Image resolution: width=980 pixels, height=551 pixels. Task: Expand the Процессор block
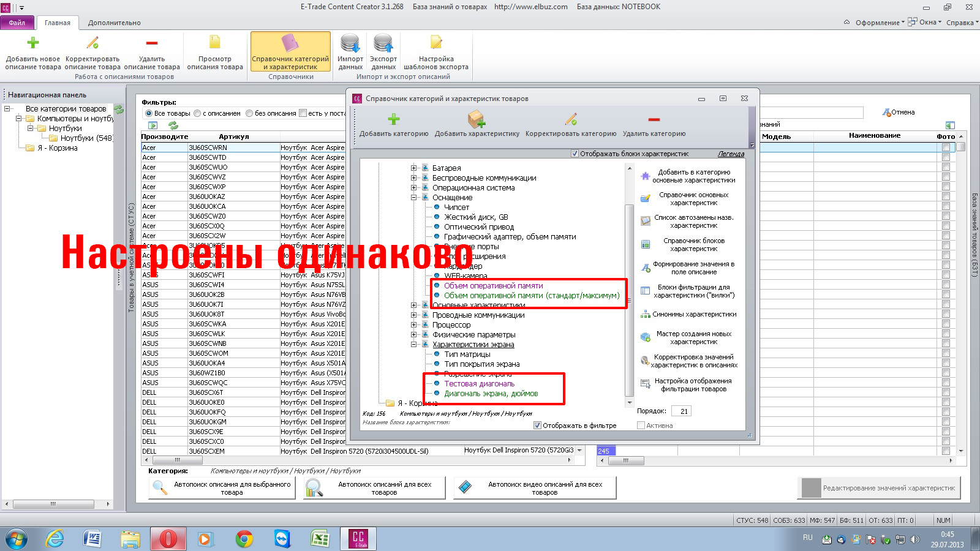(414, 325)
